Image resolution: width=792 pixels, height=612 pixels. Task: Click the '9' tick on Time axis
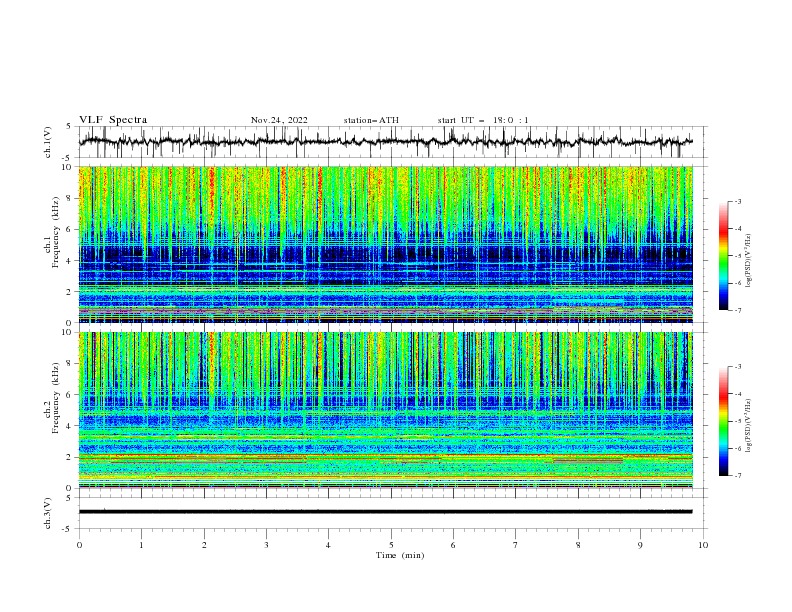tap(640, 545)
